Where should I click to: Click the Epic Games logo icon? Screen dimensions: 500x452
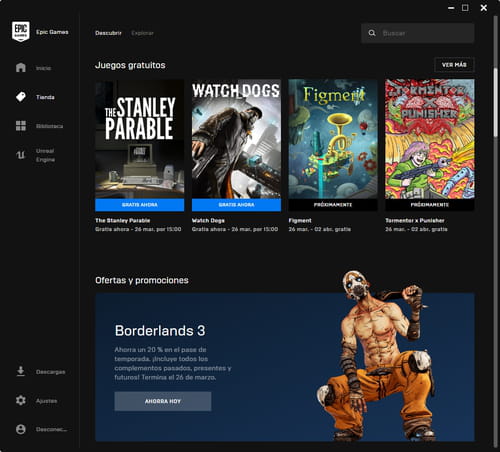pos(21,32)
